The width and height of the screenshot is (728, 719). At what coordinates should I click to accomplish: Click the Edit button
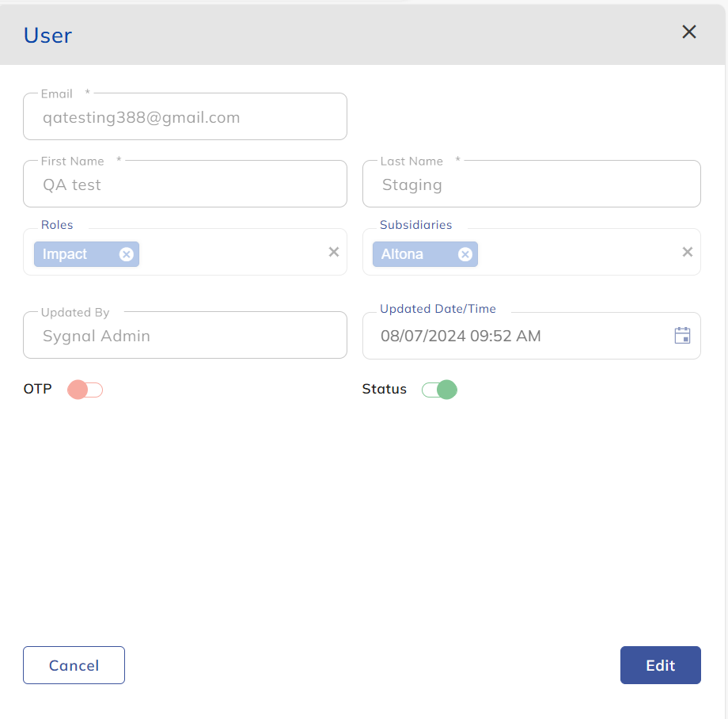(x=660, y=665)
